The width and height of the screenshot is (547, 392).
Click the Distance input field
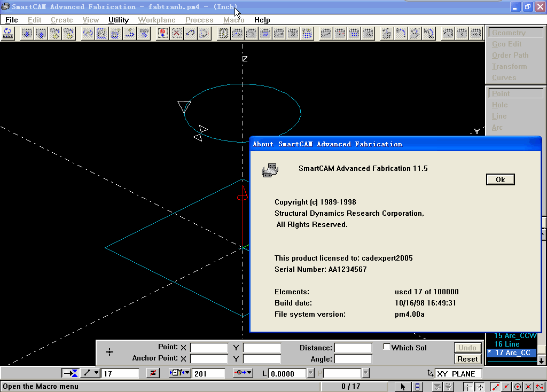[353, 348]
